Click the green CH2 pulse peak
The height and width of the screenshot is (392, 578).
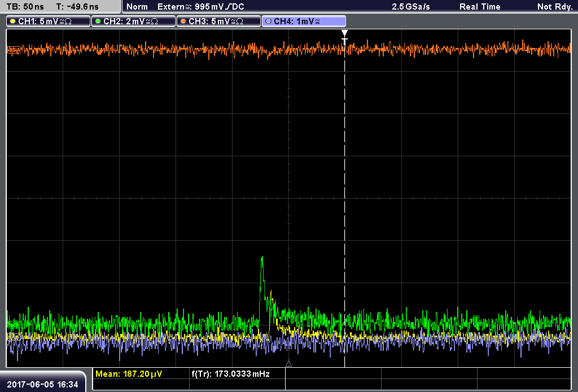tap(262, 258)
